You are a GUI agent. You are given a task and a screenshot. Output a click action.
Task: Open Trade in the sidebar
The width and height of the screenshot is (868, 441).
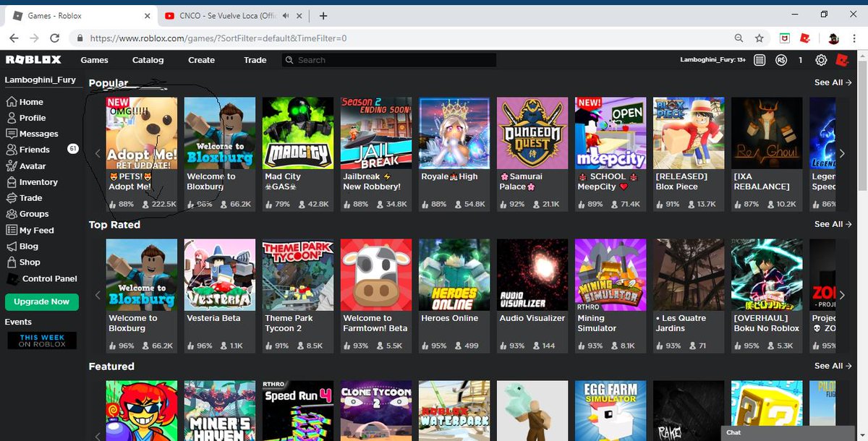pos(25,198)
